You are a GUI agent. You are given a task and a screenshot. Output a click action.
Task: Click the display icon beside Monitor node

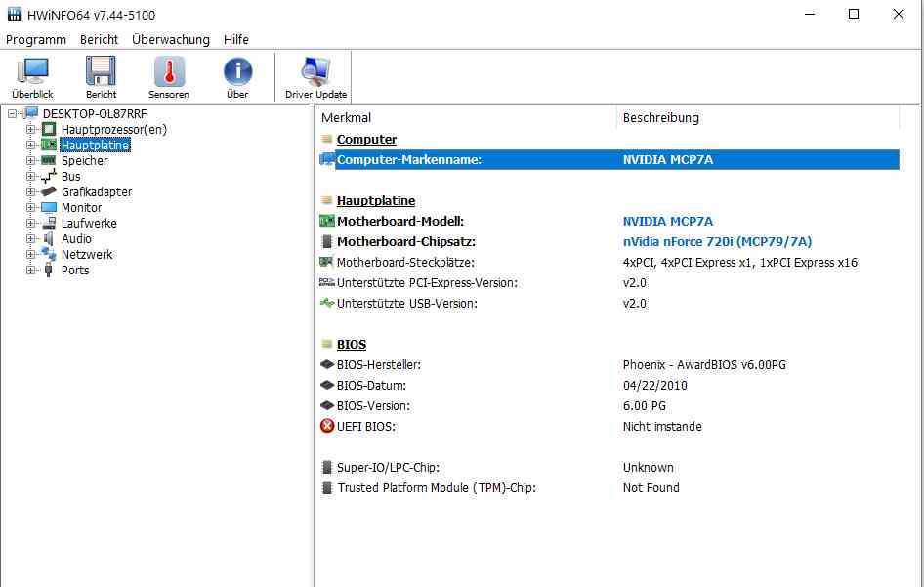[49, 207]
